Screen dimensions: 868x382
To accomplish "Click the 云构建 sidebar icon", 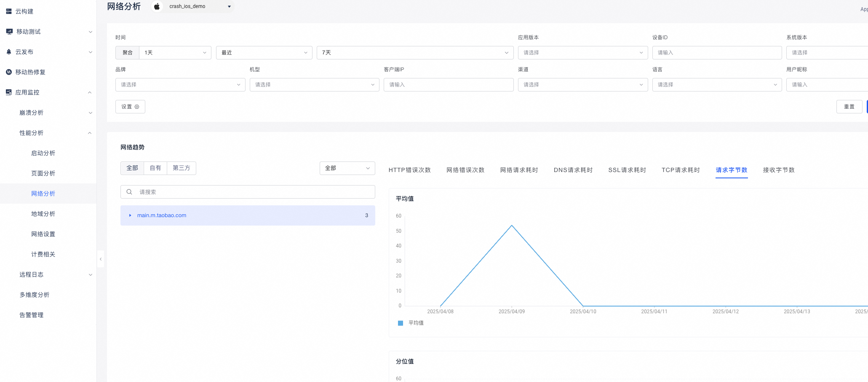I will coord(9,11).
